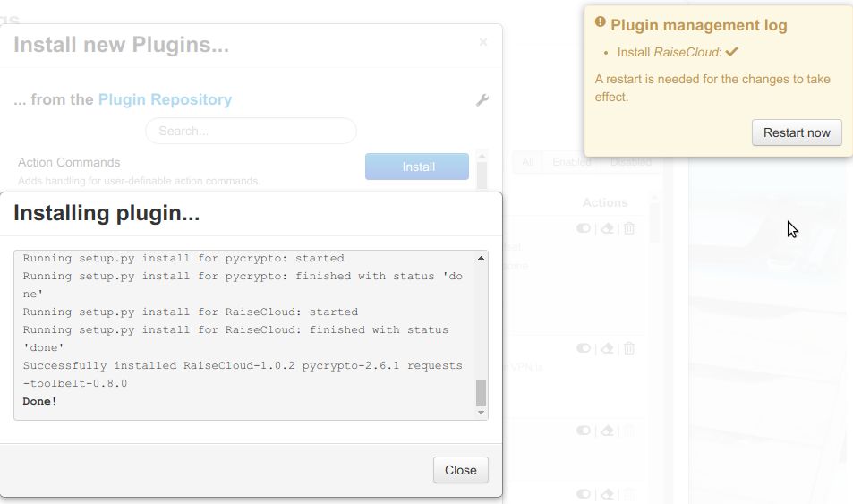853x504 pixels.
Task: Select the All plugin filter tab
Action: [x=528, y=162]
